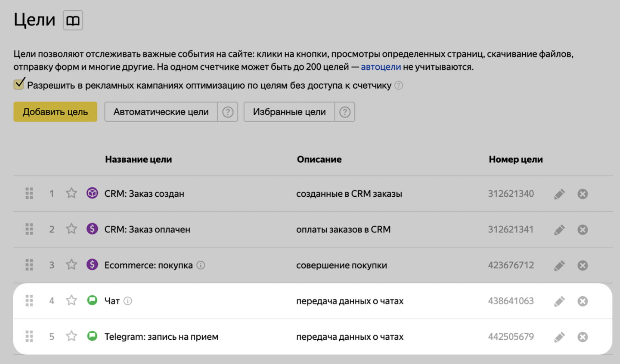Delete the Ecommerce: покупка goal
The image size is (620, 364).
click(x=582, y=265)
